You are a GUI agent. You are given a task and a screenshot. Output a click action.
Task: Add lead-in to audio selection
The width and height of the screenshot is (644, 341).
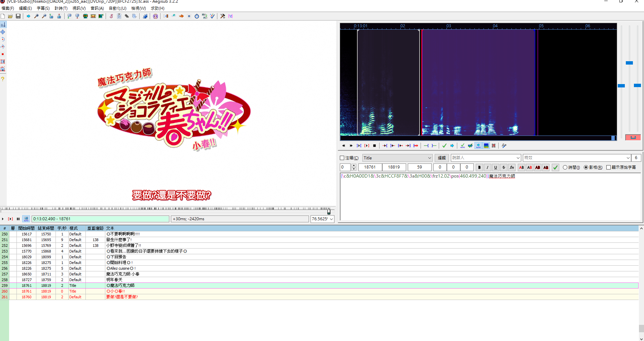point(426,146)
